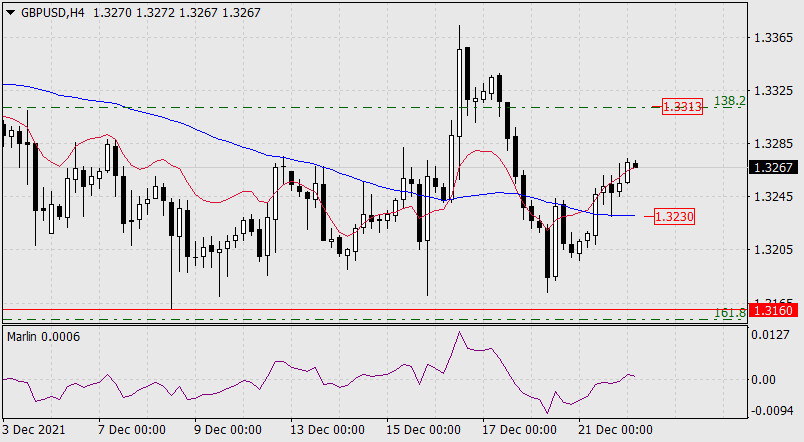
Task: Click the -0.0094 oscillator scale value
Action: click(771, 411)
